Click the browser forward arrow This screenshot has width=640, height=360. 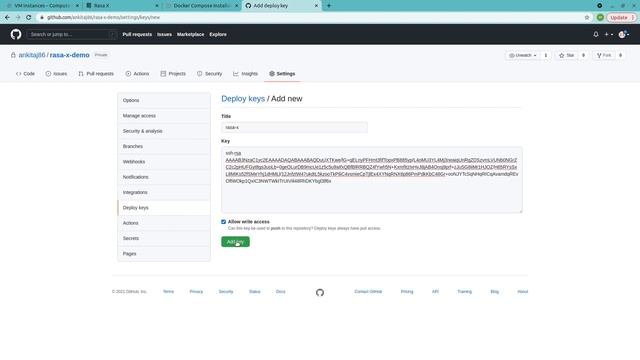point(18,18)
